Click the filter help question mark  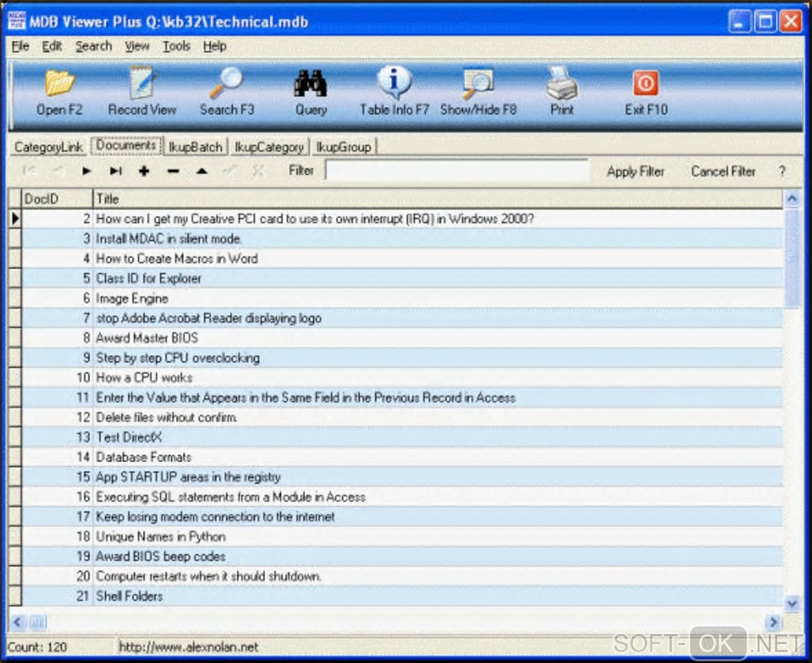[x=782, y=171]
